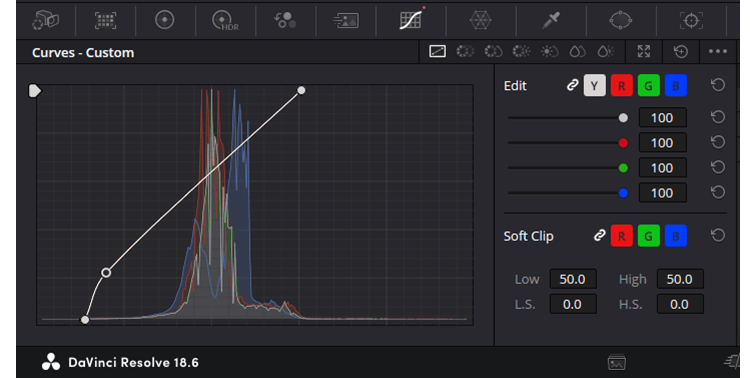Open the Qualifier eyedropper palette
The height and width of the screenshot is (378, 756).
551,20
